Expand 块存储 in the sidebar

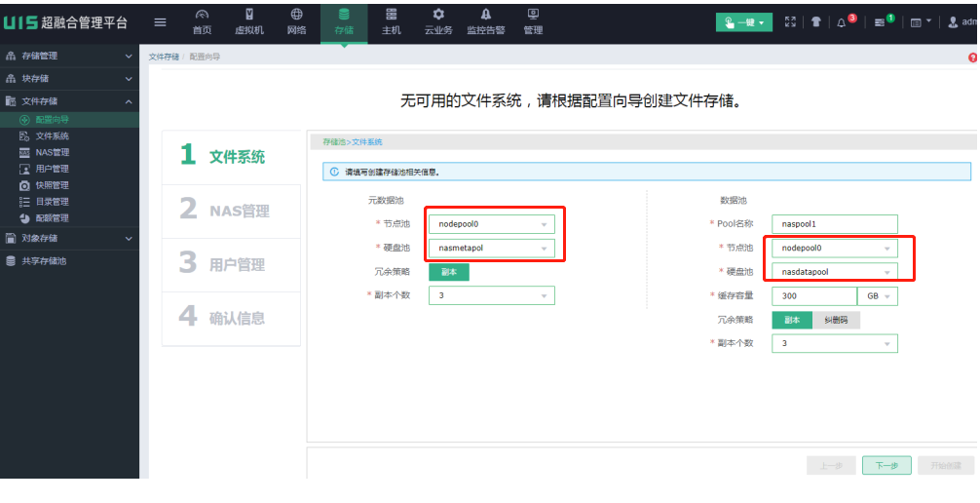[x=69, y=78]
